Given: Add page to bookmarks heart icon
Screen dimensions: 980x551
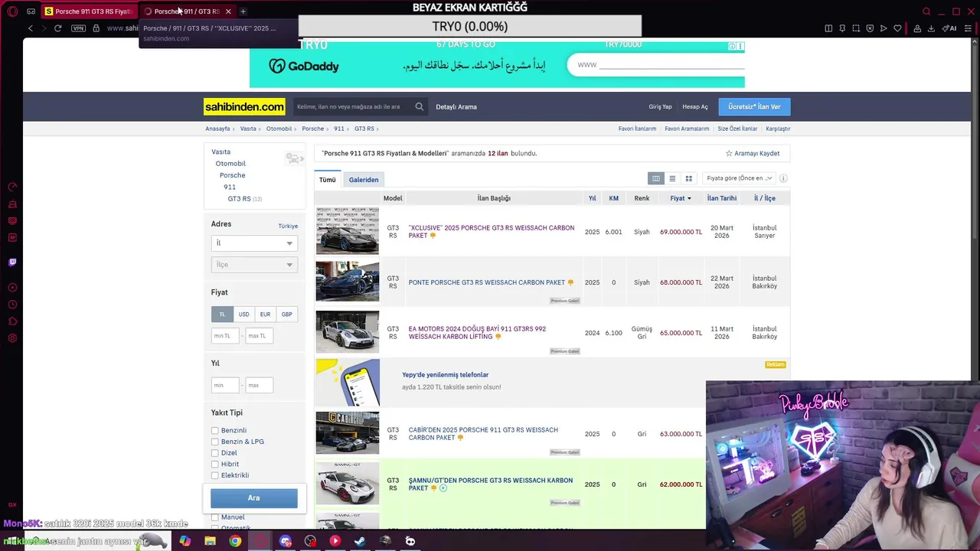Looking at the screenshot, I should [x=897, y=28].
